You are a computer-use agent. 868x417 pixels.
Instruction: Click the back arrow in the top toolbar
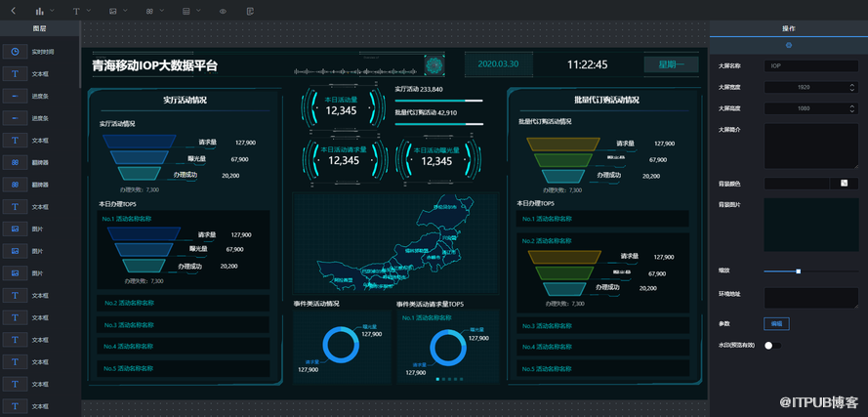(x=14, y=11)
